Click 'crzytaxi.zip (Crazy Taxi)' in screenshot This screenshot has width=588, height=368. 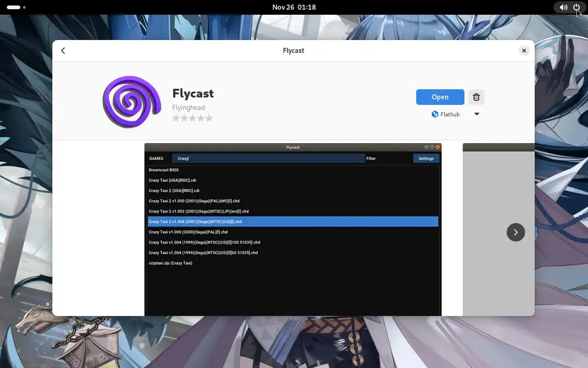(170, 263)
